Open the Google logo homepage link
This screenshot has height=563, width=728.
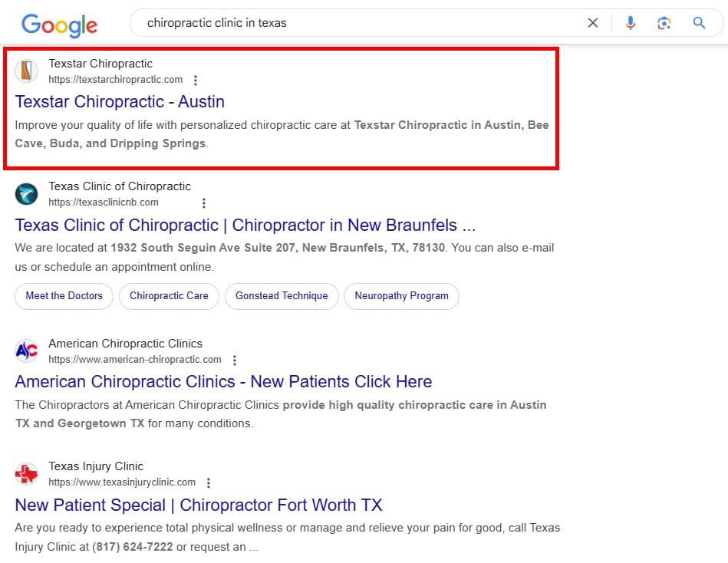[x=59, y=25]
